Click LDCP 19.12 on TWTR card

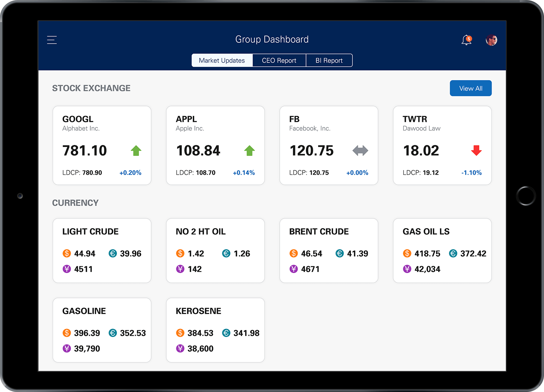click(421, 173)
